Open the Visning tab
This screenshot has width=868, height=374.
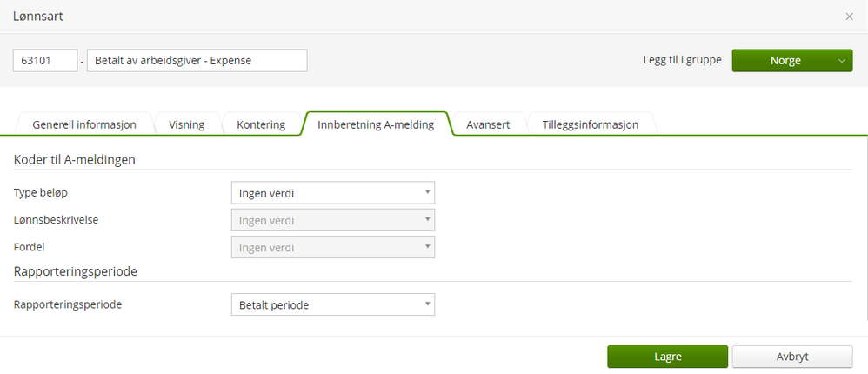pyautogui.click(x=187, y=124)
